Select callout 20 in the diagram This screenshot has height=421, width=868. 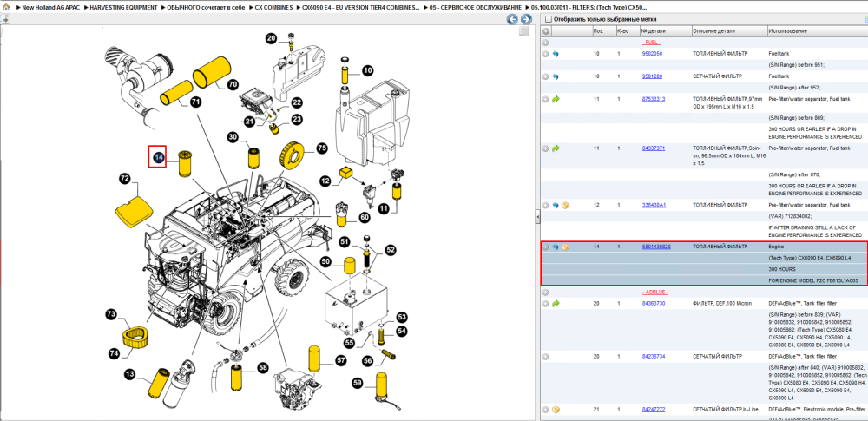[271, 39]
